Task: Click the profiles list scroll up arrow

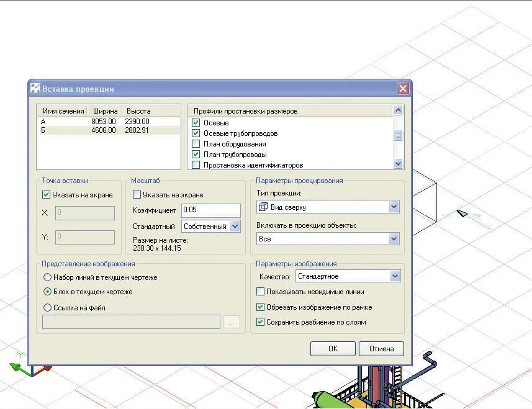Action: pos(398,110)
